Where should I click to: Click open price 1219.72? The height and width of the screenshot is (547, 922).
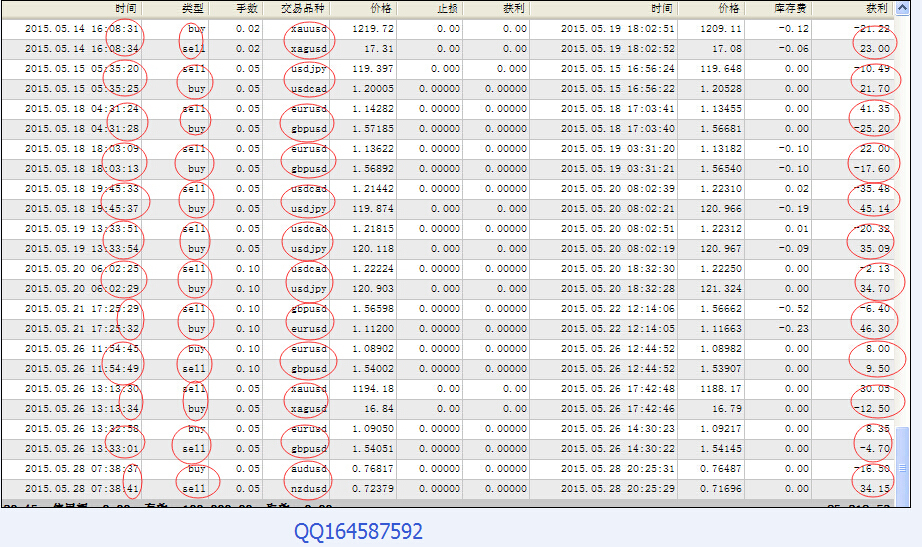tap(373, 29)
